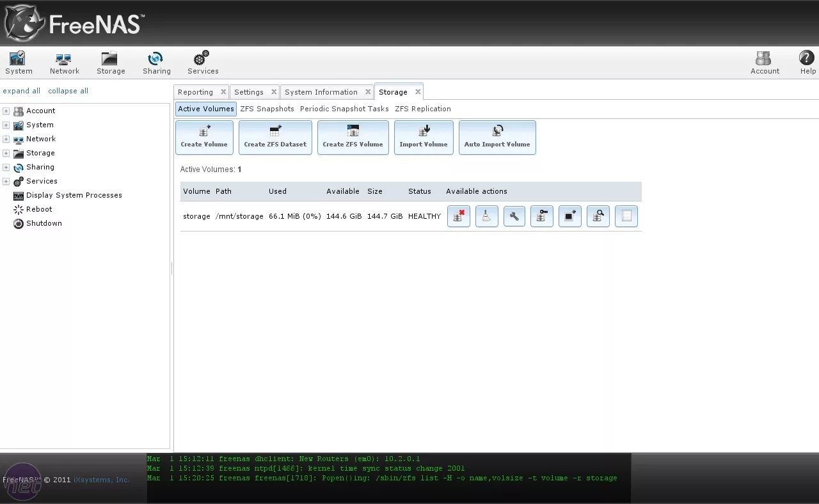This screenshot has width=819, height=504.
Task: Close the System Information tab
Action: tap(368, 91)
